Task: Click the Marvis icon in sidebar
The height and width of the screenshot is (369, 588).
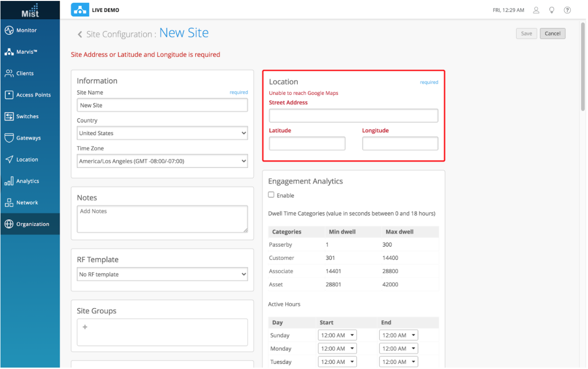Action: pyautogui.click(x=9, y=52)
